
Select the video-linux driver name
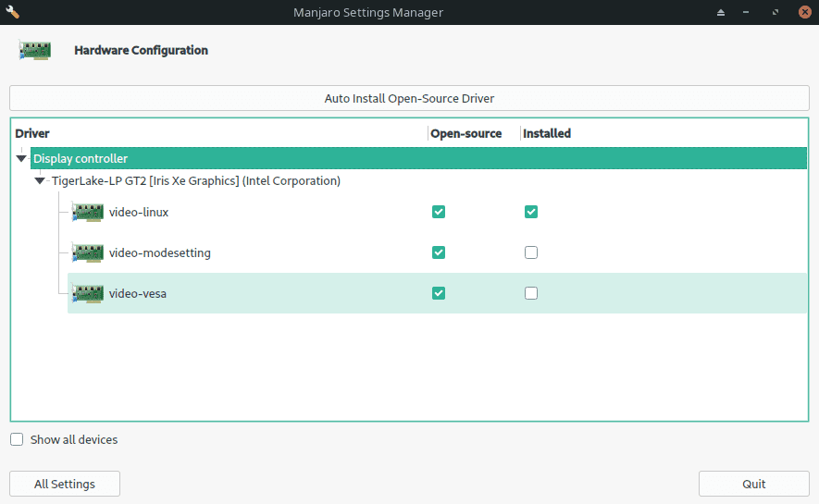[x=139, y=213]
